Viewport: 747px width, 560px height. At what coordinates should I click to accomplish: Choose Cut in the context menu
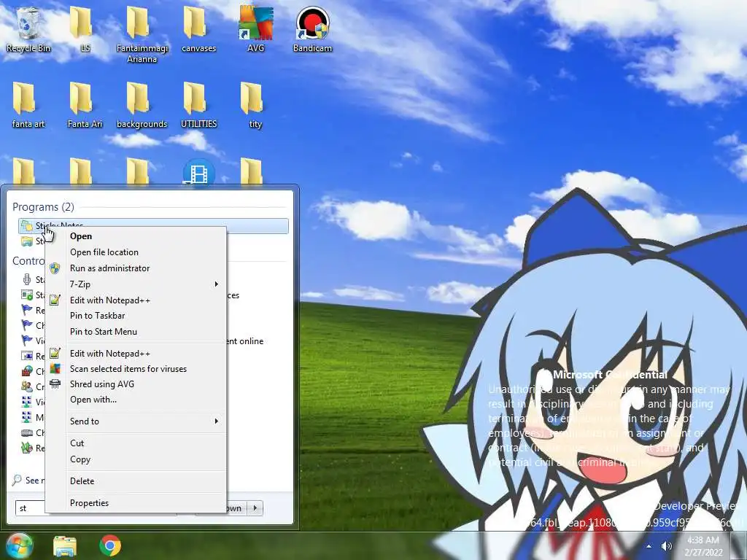point(136,443)
